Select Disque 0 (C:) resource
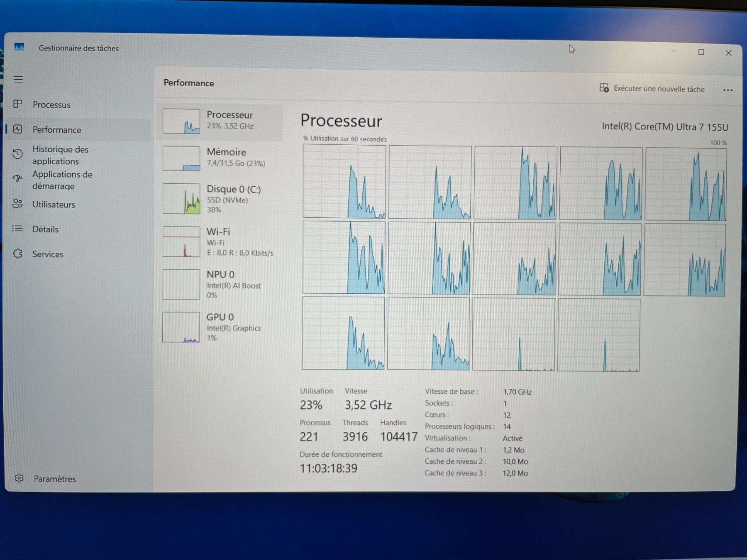Viewport: 747px width, 560px height. click(220, 199)
